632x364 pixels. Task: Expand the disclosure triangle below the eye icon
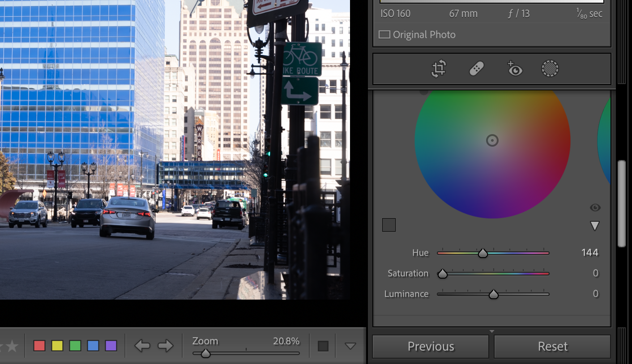(x=595, y=225)
